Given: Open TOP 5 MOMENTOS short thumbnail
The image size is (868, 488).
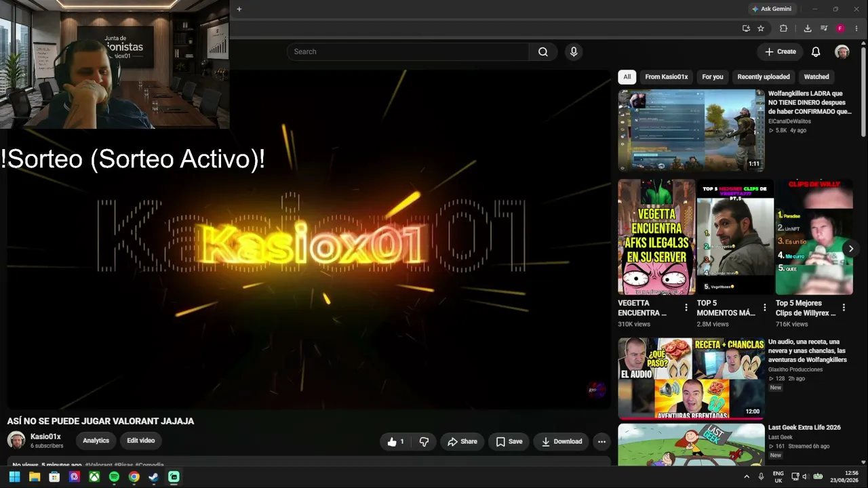Looking at the screenshot, I should point(735,237).
